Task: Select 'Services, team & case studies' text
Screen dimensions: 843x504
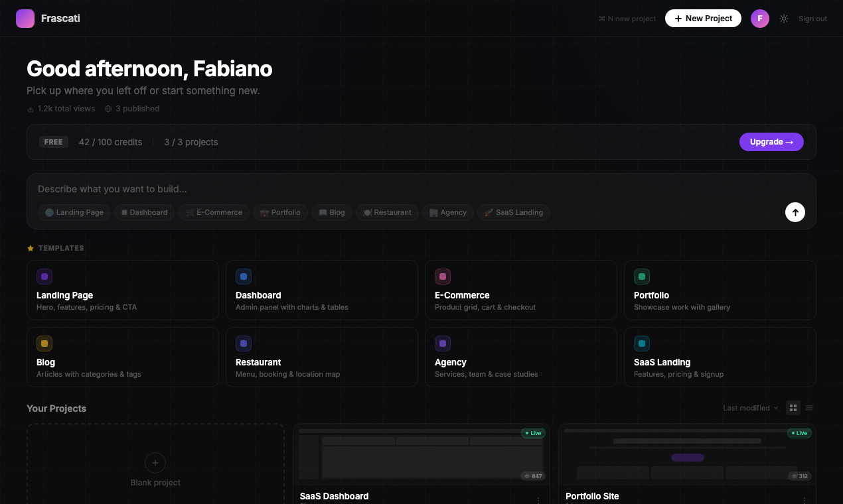Action: [x=487, y=374]
